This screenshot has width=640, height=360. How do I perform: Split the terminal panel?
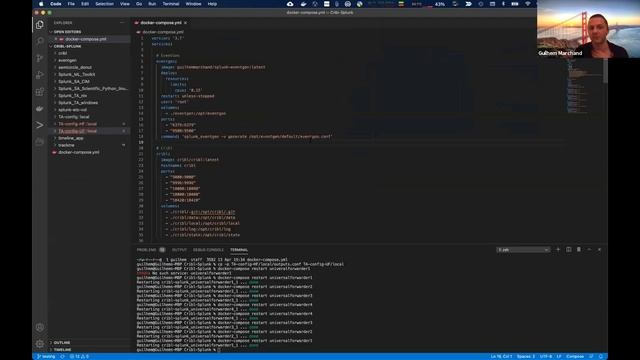click(569, 249)
